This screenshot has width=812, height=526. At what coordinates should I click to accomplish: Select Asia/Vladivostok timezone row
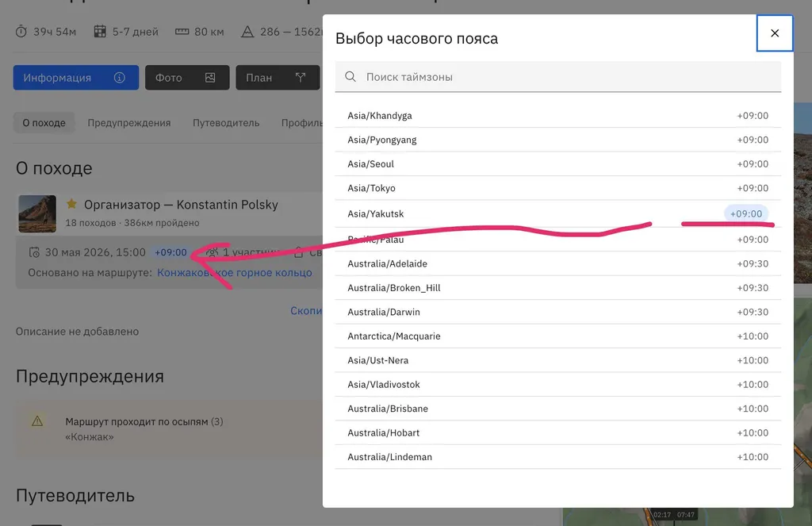point(557,385)
